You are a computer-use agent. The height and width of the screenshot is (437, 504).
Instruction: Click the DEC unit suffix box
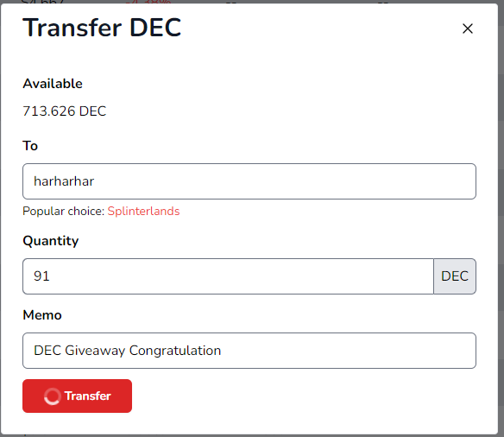[455, 276]
